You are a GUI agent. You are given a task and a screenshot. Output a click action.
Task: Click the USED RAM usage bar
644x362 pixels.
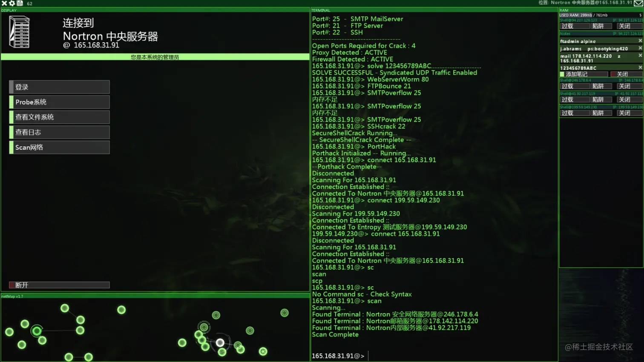601,15
